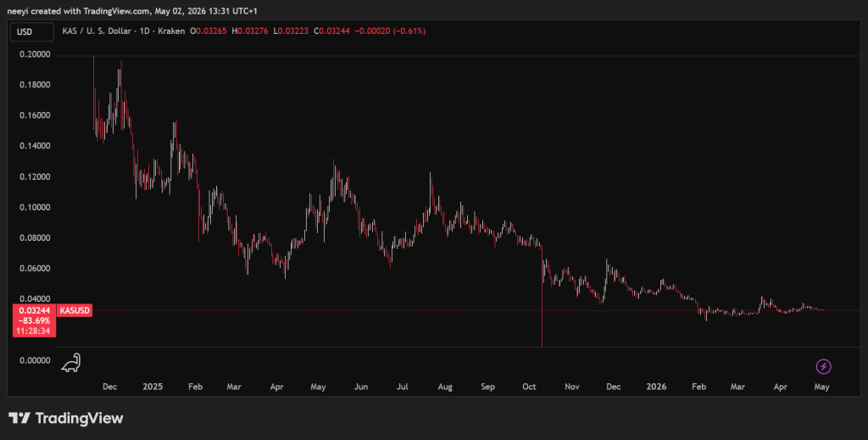Click the TradingView wordmark text
Viewport: 868px width, 440px height.
pos(79,419)
